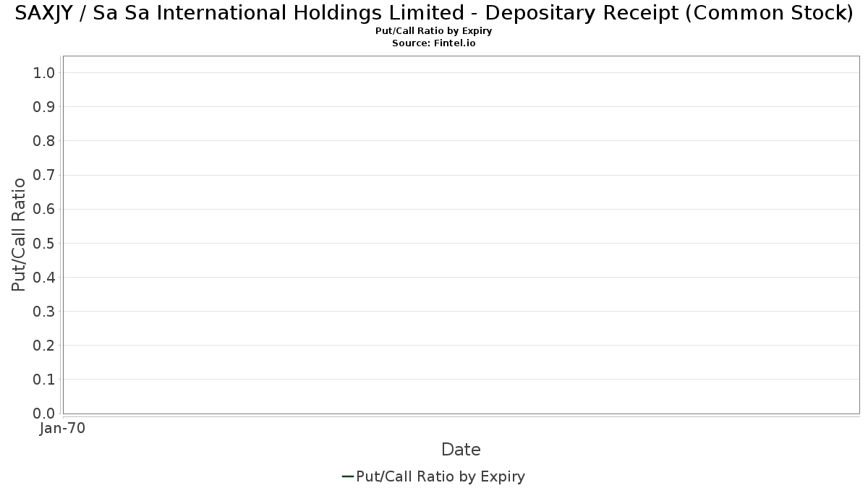Click the 1.0 y-axis tick label
Screen dimensions: 868x488
[x=44, y=73]
